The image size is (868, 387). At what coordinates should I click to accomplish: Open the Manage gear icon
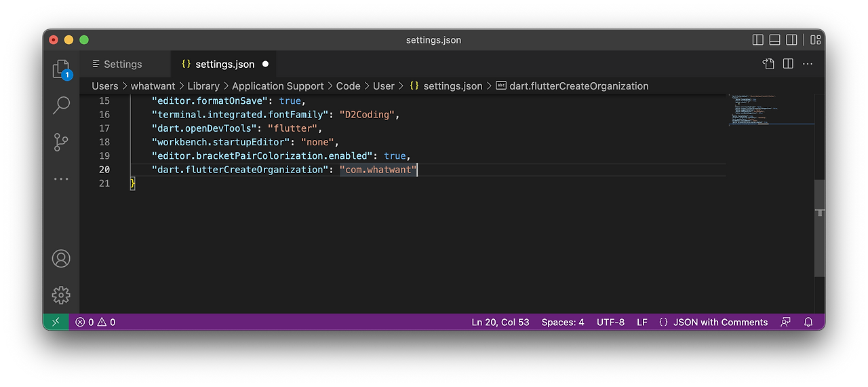click(61, 295)
